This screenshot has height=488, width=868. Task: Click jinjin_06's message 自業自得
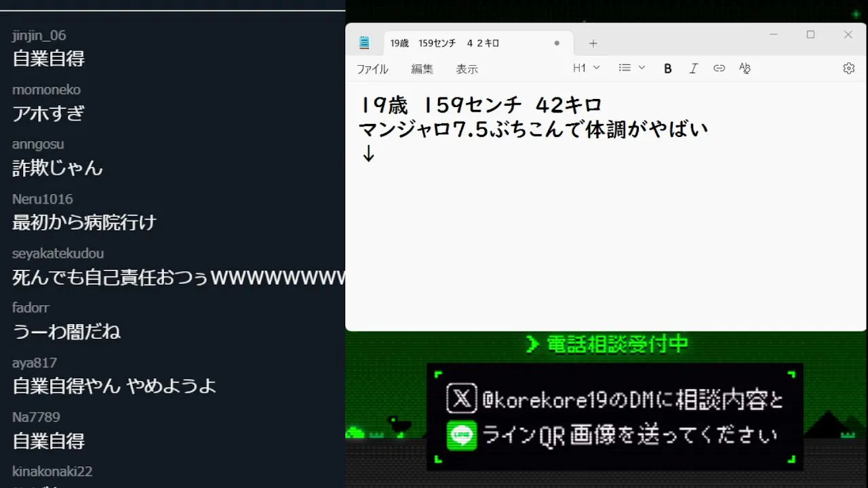coord(48,58)
